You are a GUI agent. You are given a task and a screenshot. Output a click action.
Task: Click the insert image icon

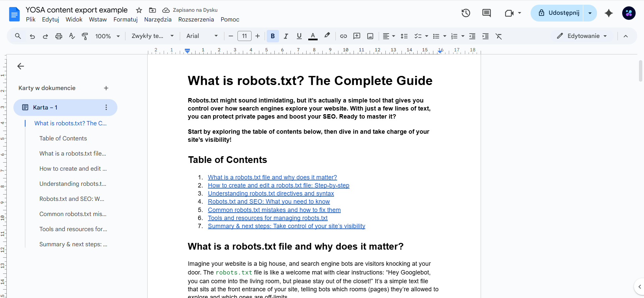coord(370,36)
